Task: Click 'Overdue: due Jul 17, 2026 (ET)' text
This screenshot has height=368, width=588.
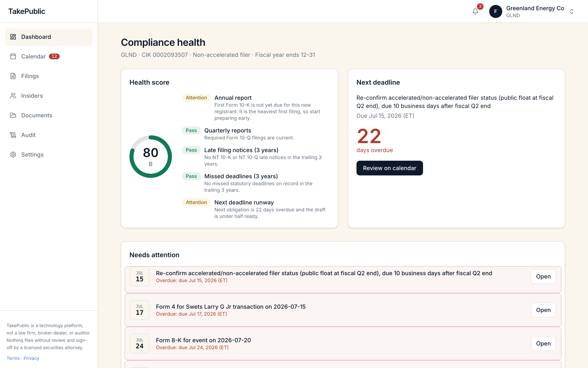Action: point(191,314)
